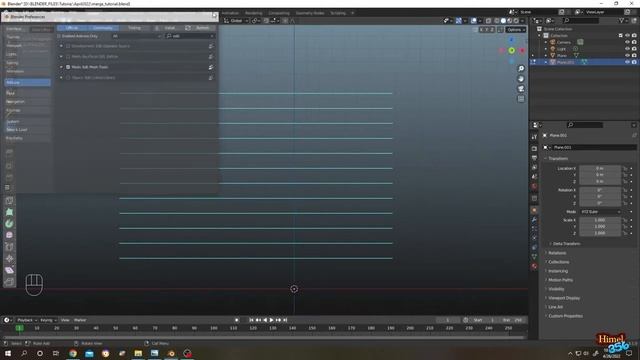Select rendered viewport shading mode
640x360 pixels.
coord(516,20)
